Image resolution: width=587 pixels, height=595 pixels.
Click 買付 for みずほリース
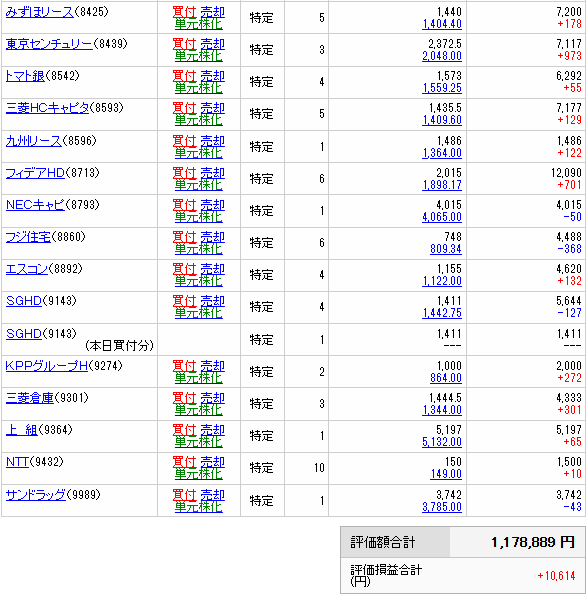[184, 12]
